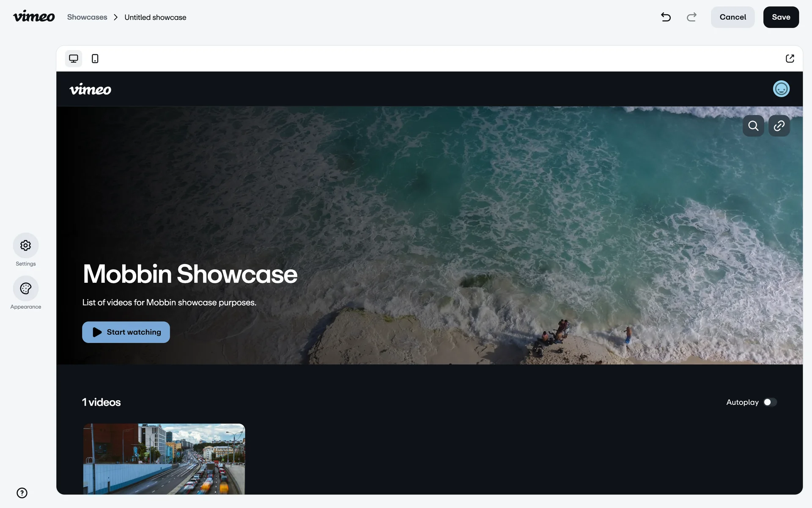Click the search magnifier icon

point(753,126)
